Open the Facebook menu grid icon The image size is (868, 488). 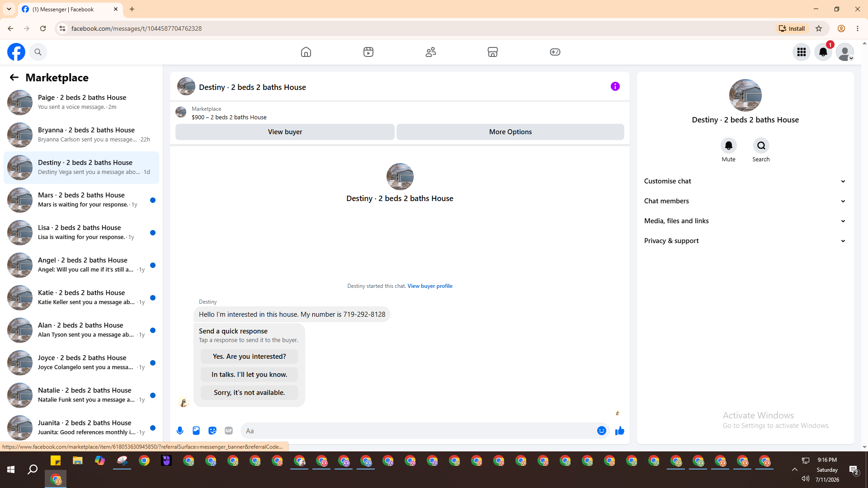[802, 52]
